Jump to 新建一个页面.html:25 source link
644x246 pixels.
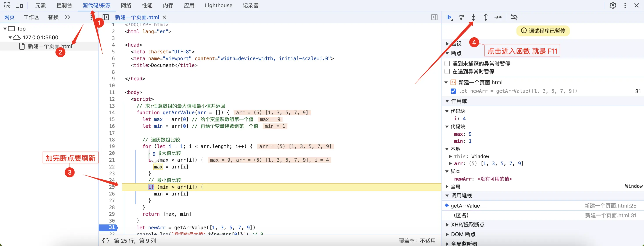(610, 206)
